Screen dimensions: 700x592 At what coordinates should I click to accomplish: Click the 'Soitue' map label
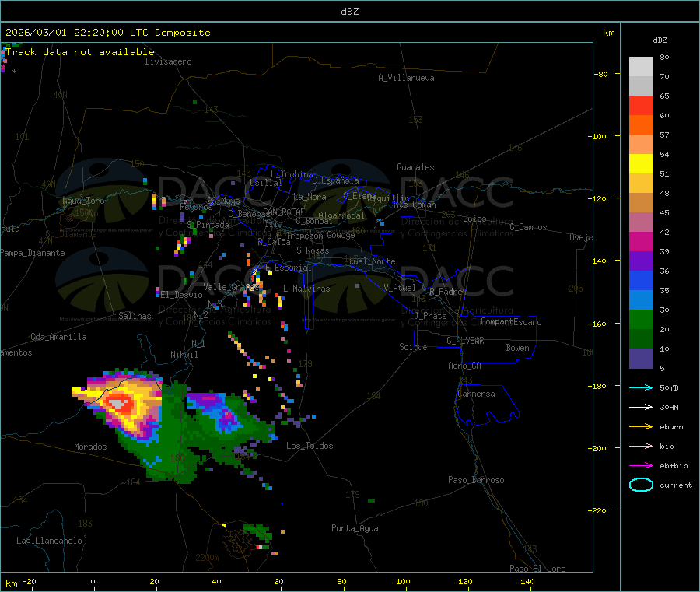point(413,347)
